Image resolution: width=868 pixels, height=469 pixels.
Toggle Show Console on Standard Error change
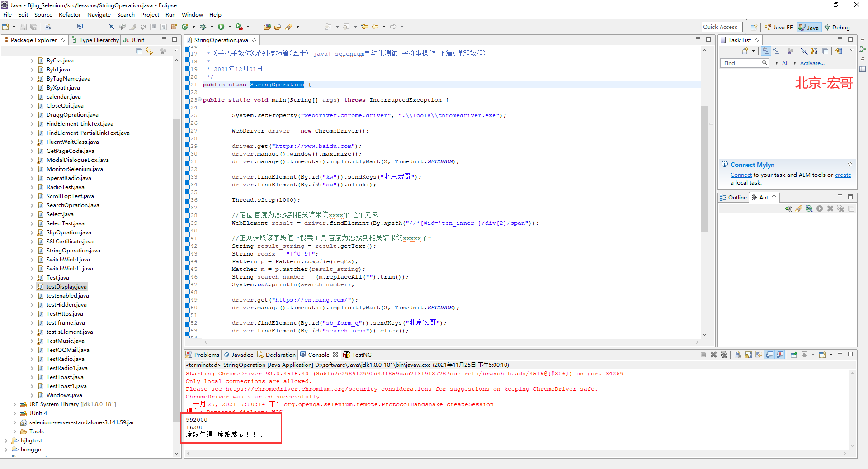[780, 355]
